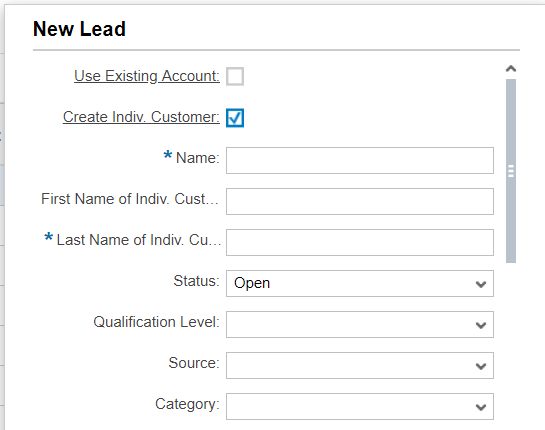The width and height of the screenshot is (545, 430).
Task: Click the grip handle on the scrollbar thumb
Action: click(x=511, y=171)
